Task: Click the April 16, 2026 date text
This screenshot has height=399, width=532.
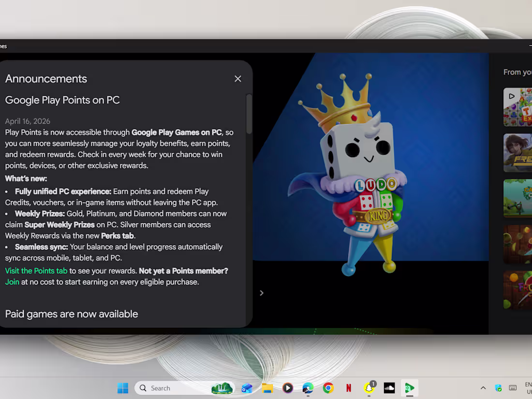Action: (28, 121)
